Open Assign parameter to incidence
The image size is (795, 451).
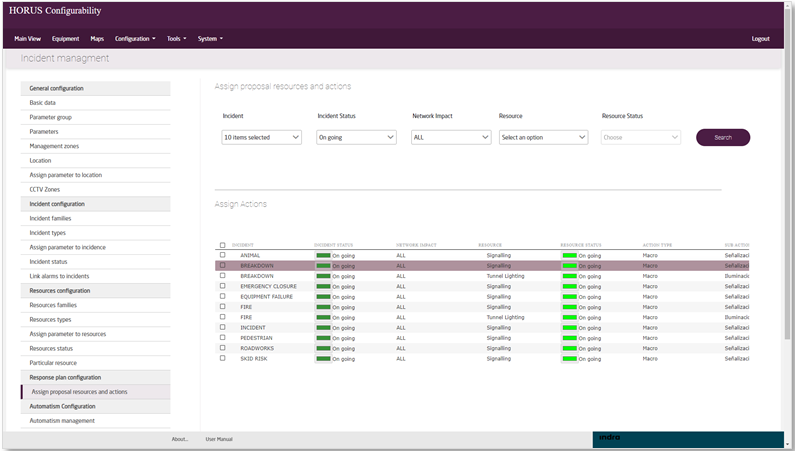[x=95, y=247]
